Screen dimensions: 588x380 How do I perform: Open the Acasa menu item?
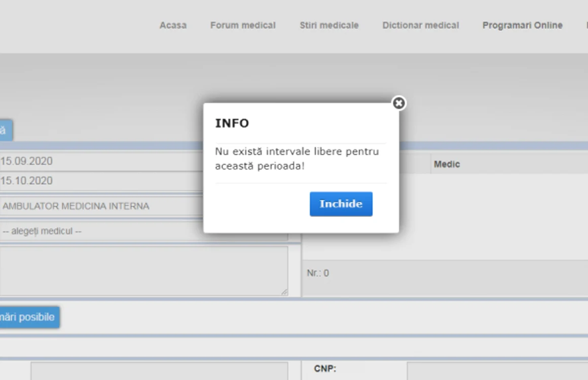173,25
